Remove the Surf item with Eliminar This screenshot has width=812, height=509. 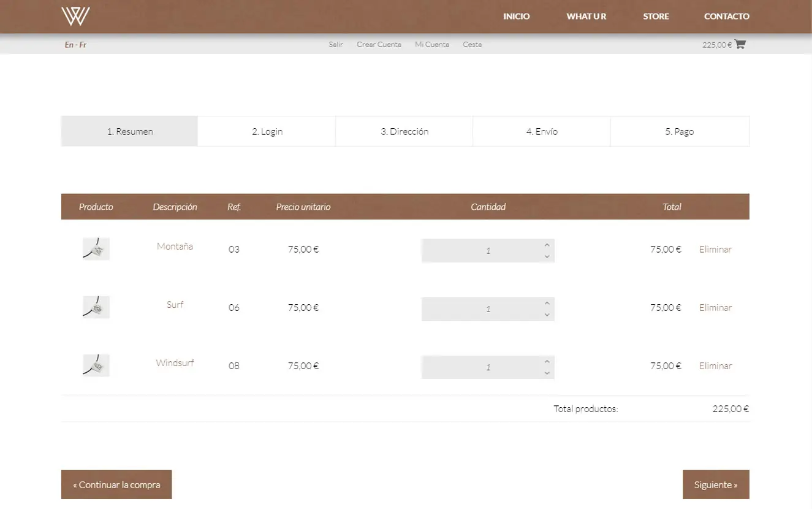pos(715,308)
